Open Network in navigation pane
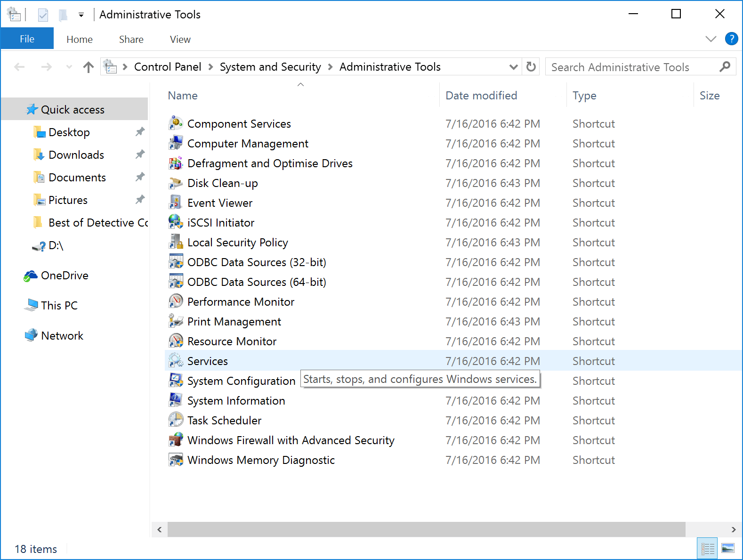The width and height of the screenshot is (743, 560). 62,335
